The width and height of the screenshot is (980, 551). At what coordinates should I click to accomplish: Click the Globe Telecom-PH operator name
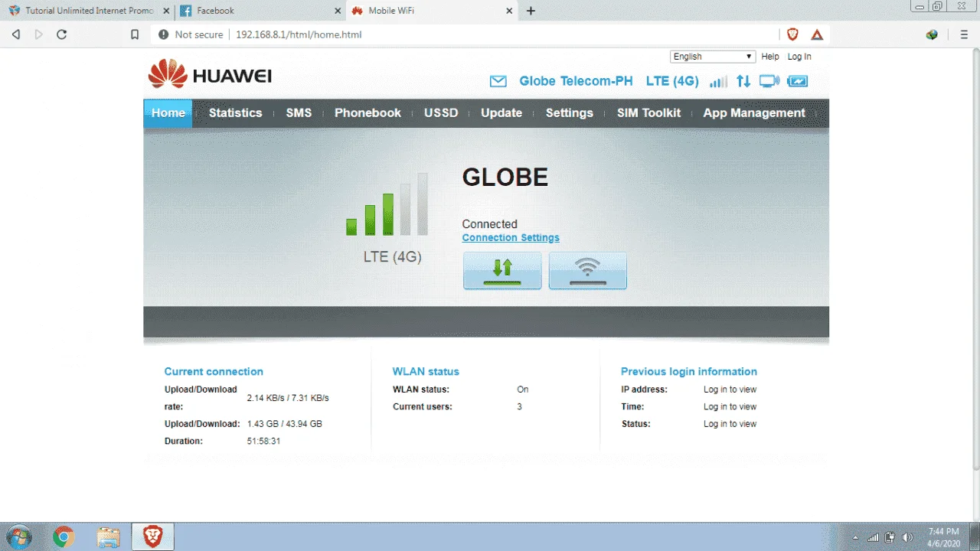(576, 81)
